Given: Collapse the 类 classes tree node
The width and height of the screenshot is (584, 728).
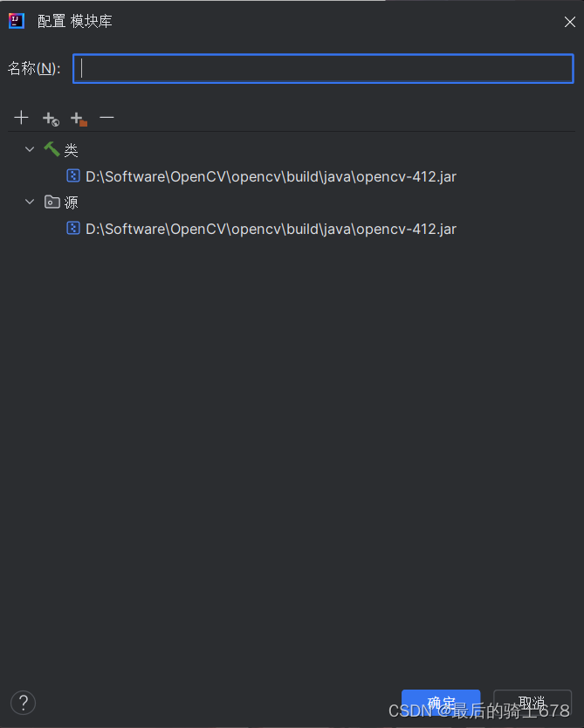Looking at the screenshot, I should [x=29, y=149].
